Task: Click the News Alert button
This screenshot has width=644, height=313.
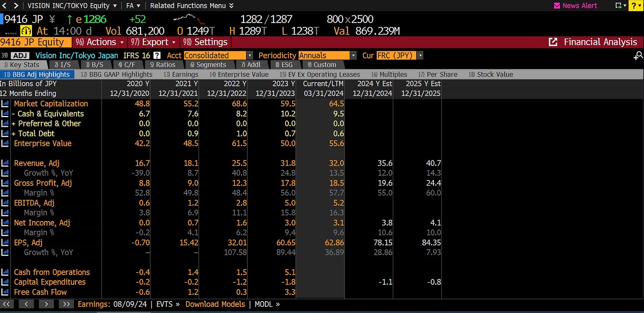Action: tap(575, 6)
